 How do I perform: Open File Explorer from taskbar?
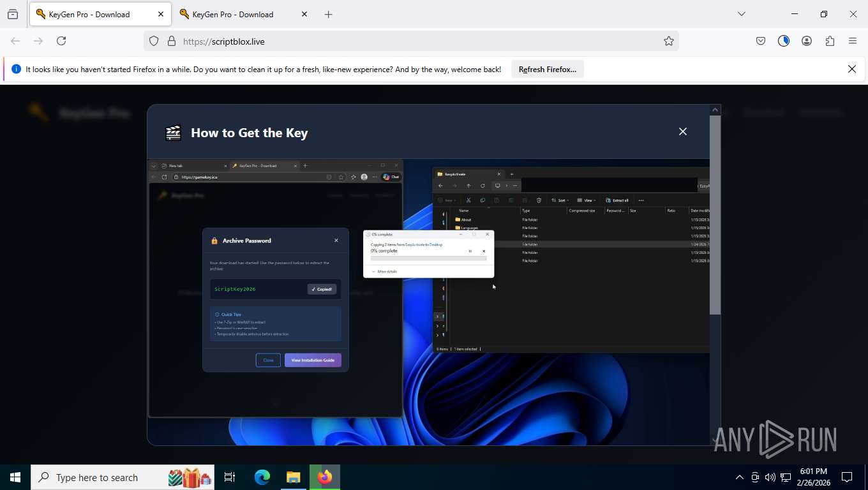point(293,477)
